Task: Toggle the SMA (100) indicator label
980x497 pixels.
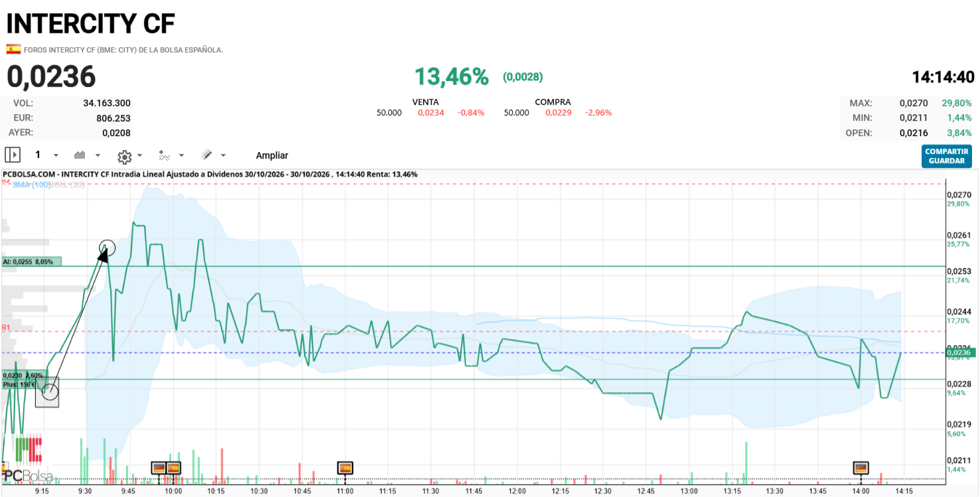Action: click(x=31, y=184)
